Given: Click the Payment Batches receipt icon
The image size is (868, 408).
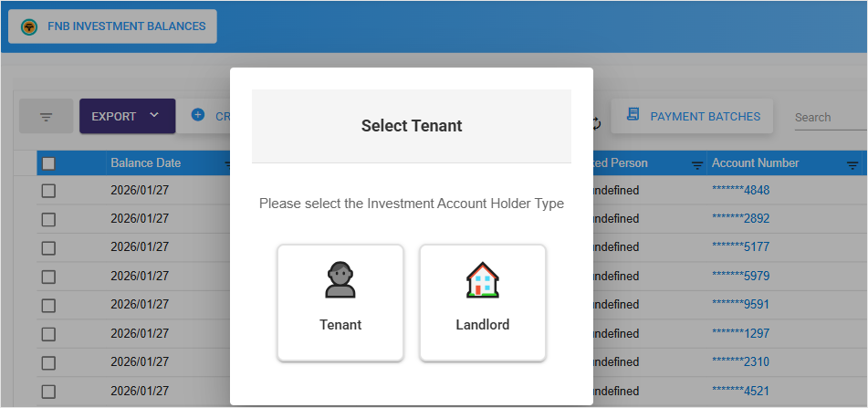Looking at the screenshot, I should pyautogui.click(x=633, y=116).
